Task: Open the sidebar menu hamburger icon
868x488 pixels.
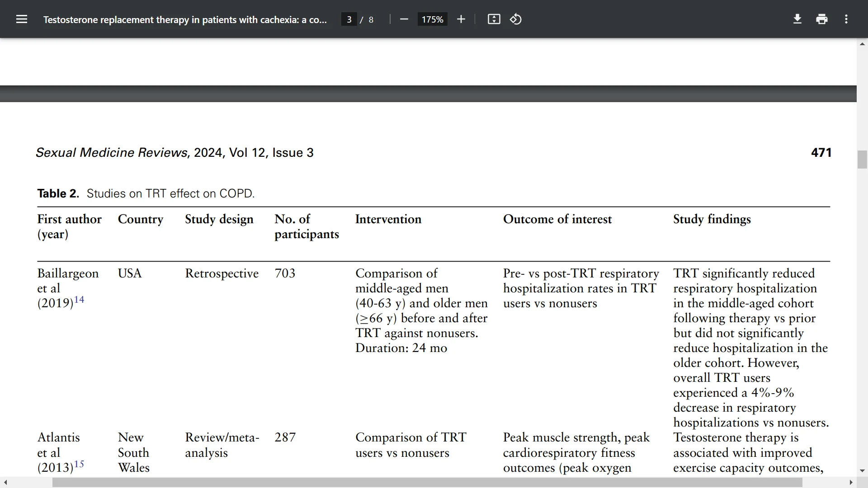Action: 22,19
